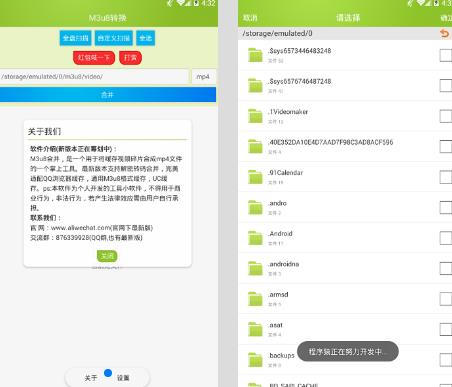The width and height of the screenshot is (452, 387).
Task: Tap the orange back arrow beside the path
Action: (x=444, y=33)
